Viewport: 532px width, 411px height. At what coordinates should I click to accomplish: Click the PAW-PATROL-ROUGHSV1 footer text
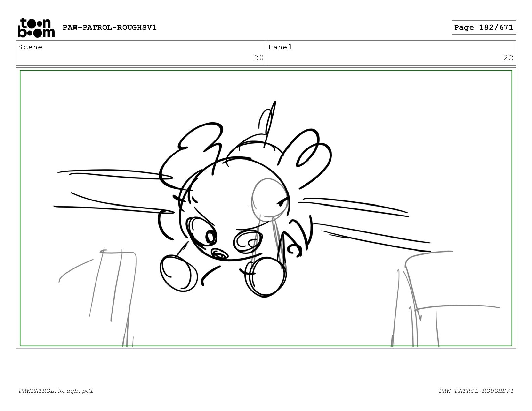(x=476, y=391)
